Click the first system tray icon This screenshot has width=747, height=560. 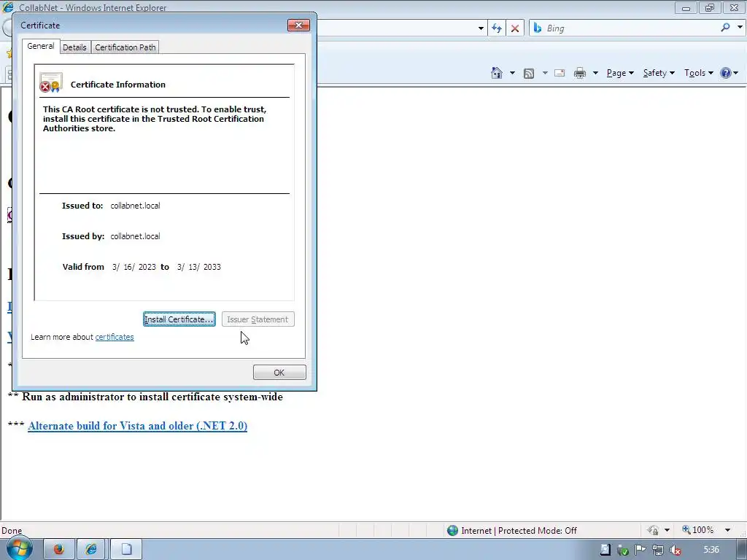click(605, 550)
